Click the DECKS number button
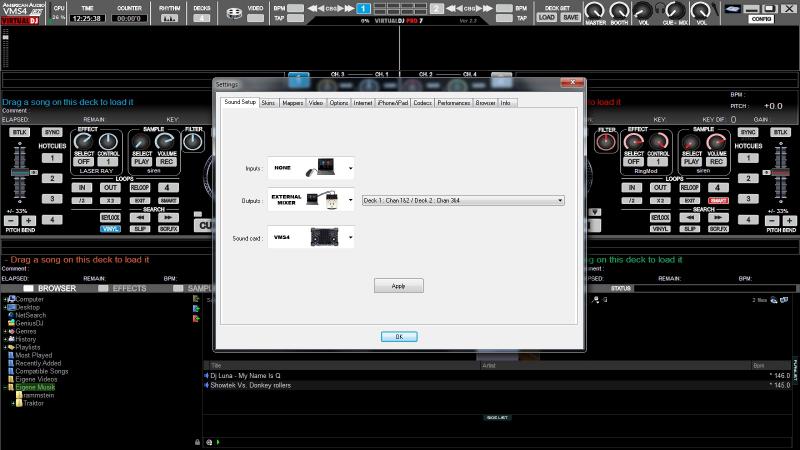 tap(202, 18)
